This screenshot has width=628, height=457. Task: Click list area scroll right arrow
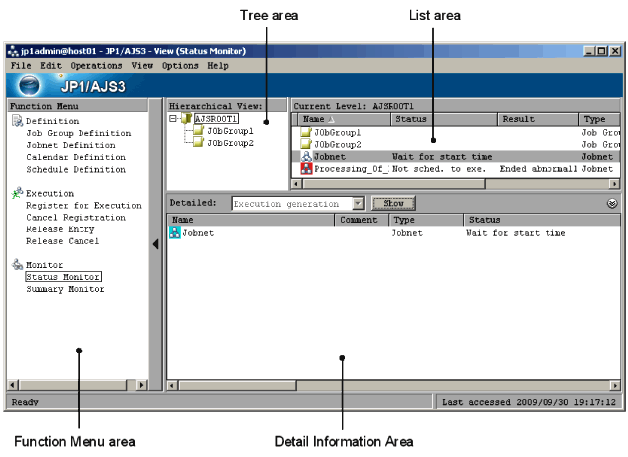[x=614, y=184]
